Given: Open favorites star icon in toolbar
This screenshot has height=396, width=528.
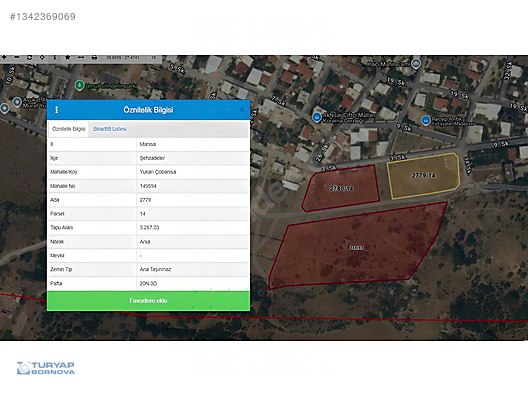Looking at the screenshot, I should point(68,58).
